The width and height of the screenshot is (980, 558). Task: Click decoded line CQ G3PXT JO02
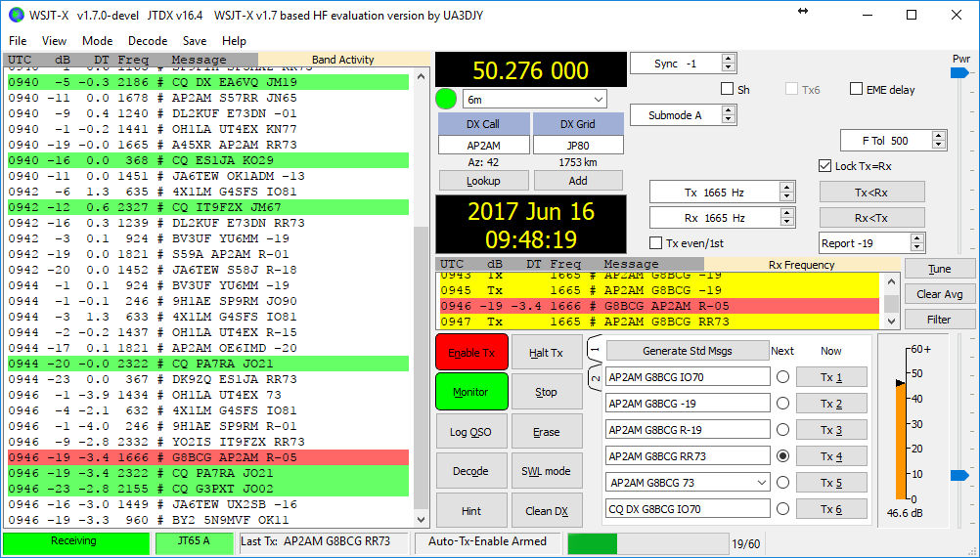coord(208,488)
